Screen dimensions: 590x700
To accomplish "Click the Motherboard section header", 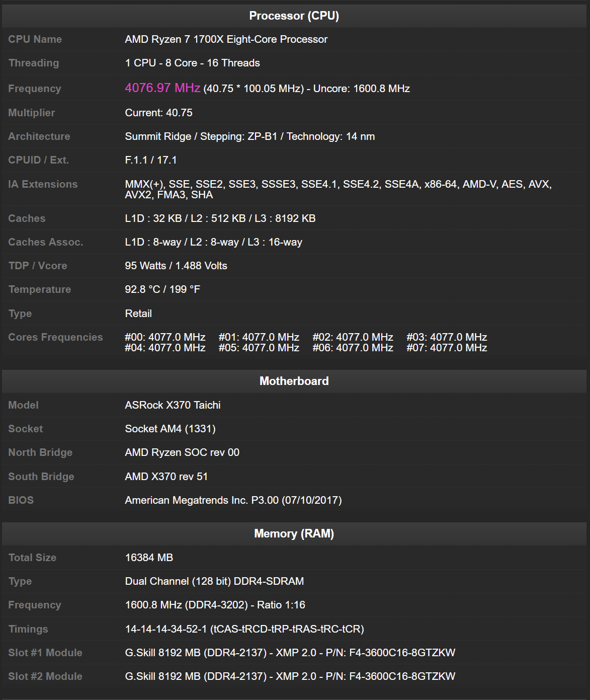I will click(x=294, y=381).
